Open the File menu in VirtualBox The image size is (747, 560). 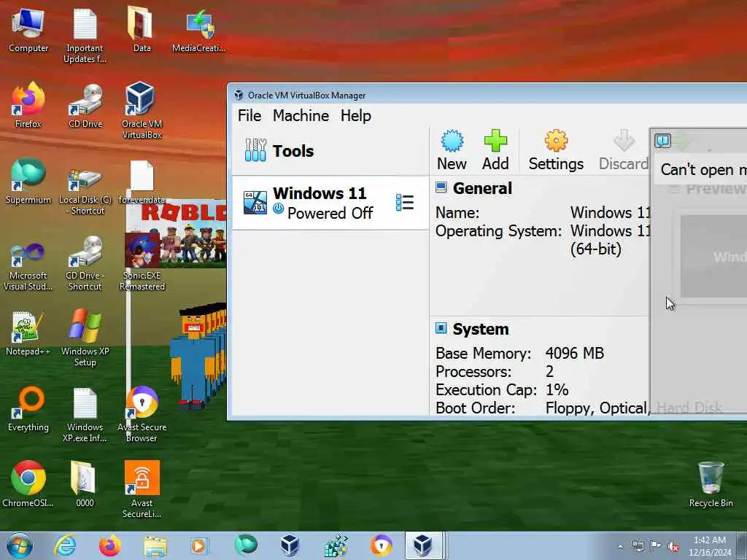(249, 116)
